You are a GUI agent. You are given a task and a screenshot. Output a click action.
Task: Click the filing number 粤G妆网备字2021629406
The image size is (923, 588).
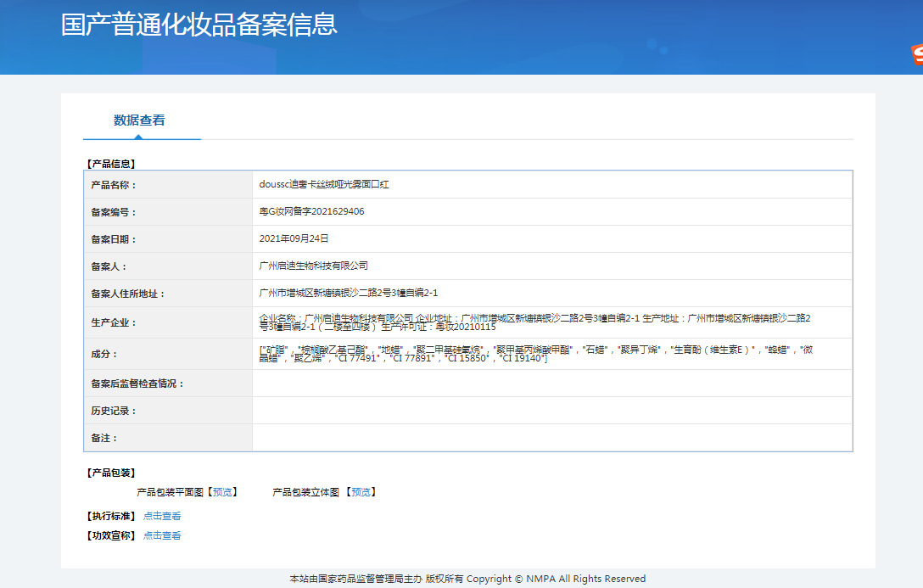pyautogui.click(x=311, y=211)
